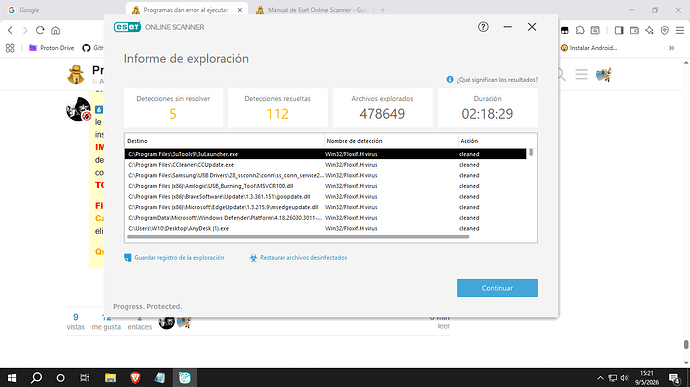Reload the page with the browser refresh icon

click(40, 30)
